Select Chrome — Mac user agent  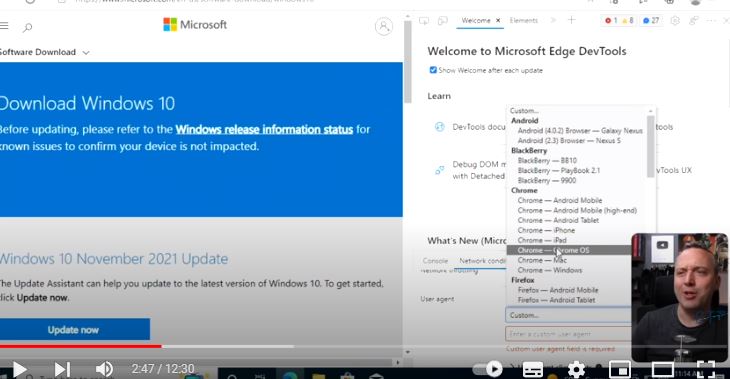[542, 260]
